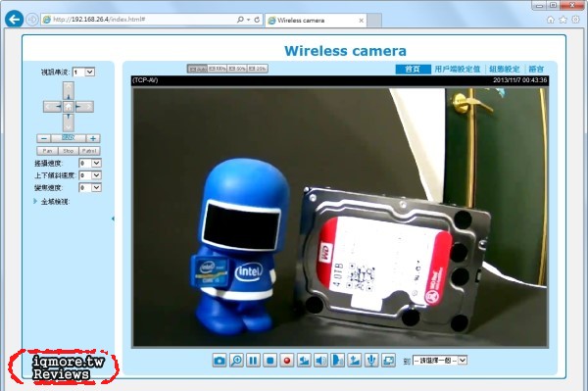This screenshot has width=588, height=391.
Task: Tilt camera up with the up arrow
Action: click(x=69, y=91)
